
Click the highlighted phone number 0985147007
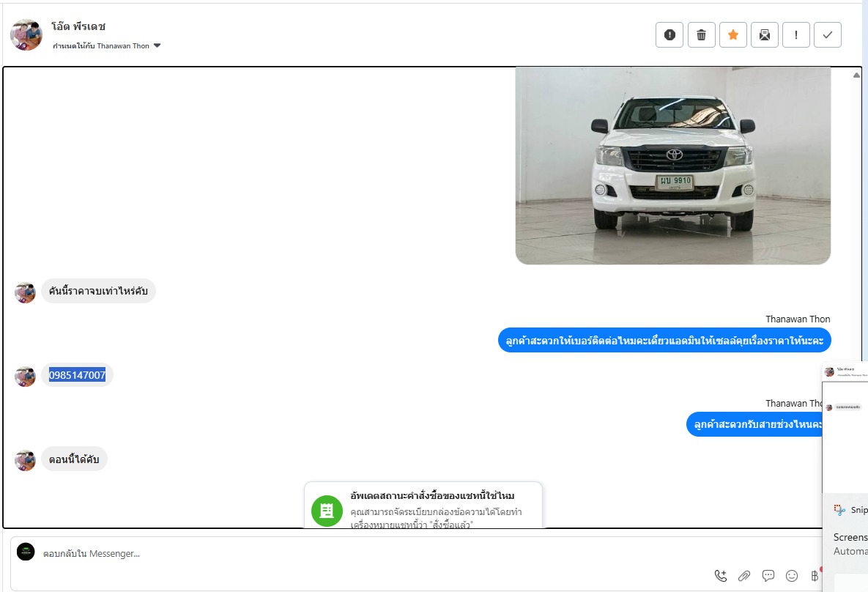tap(77, 375)
